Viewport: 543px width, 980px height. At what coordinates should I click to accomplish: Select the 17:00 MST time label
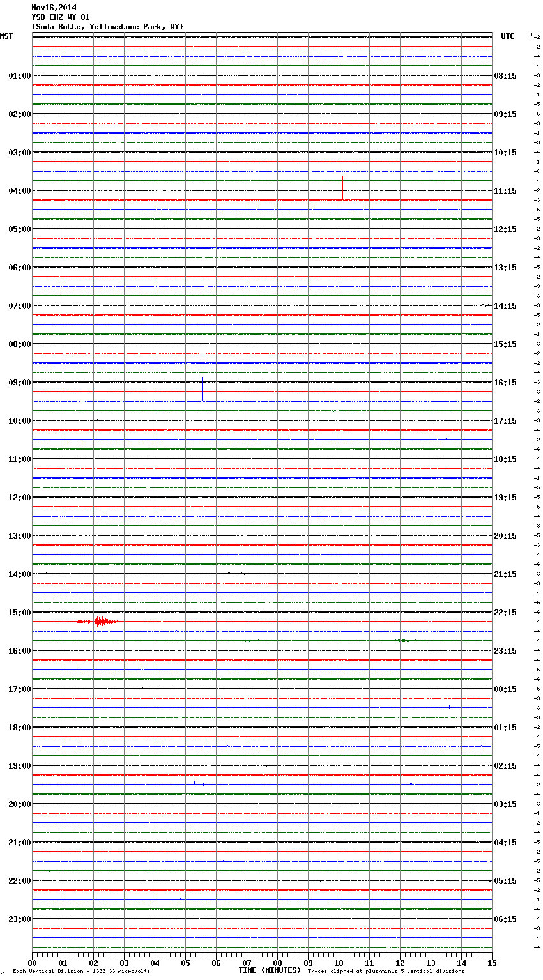click(x=20, y=689)
